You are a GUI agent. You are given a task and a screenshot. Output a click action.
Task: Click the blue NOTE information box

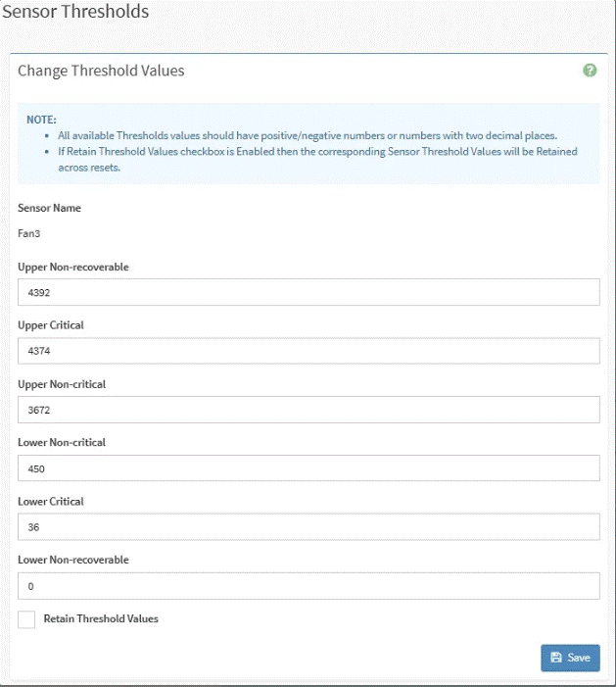coord(308,144)
